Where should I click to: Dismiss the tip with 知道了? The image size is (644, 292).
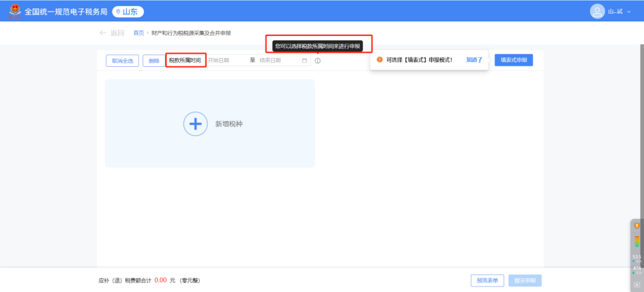click(475, 60)
